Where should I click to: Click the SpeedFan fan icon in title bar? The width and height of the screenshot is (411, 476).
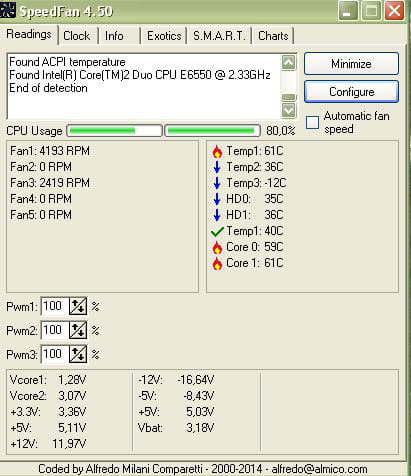pos(7,10)
